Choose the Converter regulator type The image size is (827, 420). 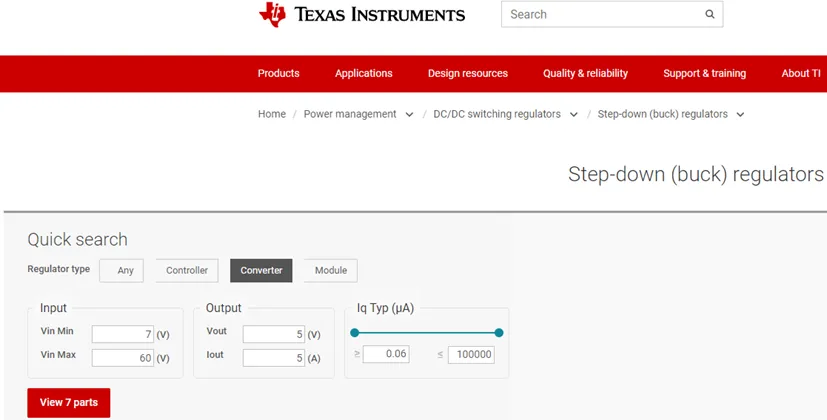tap(261, 270)
